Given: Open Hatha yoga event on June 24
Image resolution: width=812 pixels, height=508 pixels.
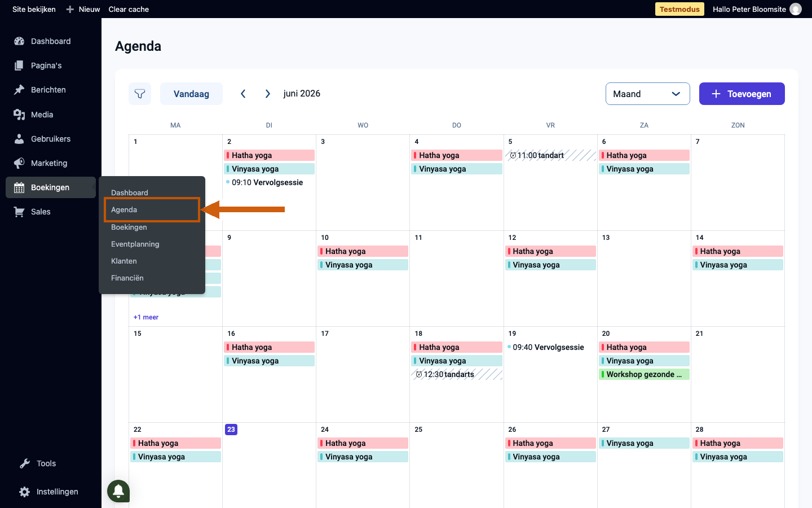Looking at the screenshot, I should [363, 443].
